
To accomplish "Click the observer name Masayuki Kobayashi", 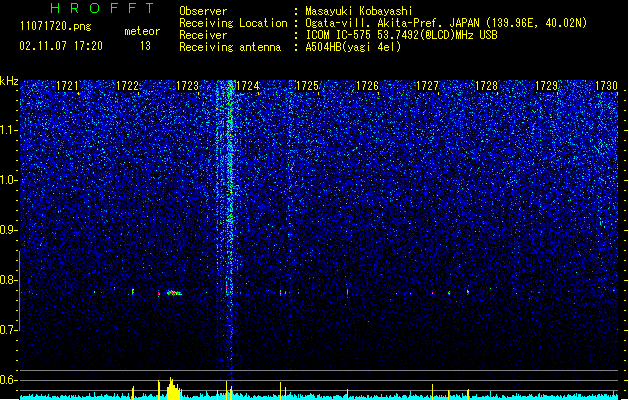I will (359, 11).
